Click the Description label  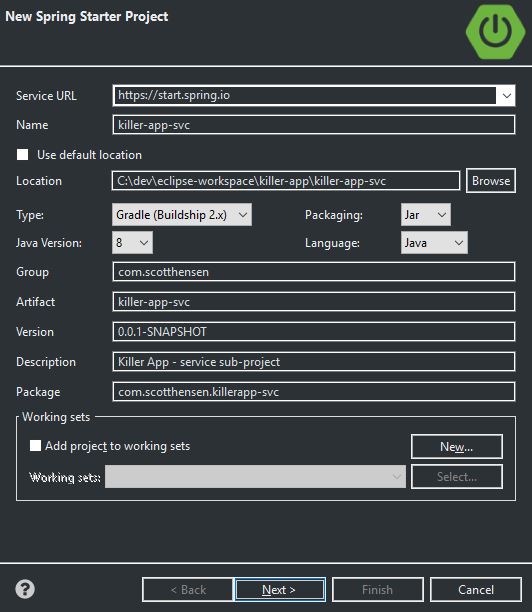click(46, 362)
